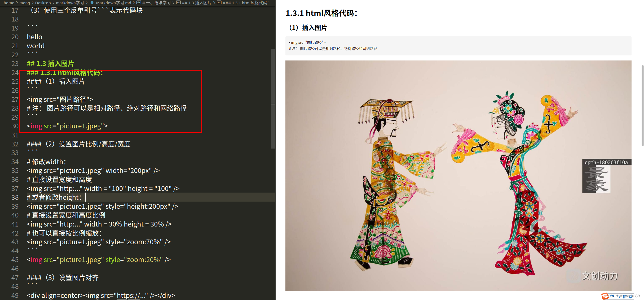Viewport: 644px width, 300px height.
Task: Click the <img src="图片路径"> editor line
Action: (x=60, y=99)
